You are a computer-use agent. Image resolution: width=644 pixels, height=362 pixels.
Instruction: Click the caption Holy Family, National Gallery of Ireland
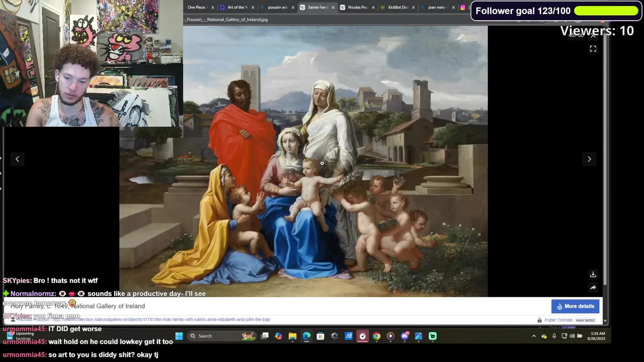click(x=77, y=306)
